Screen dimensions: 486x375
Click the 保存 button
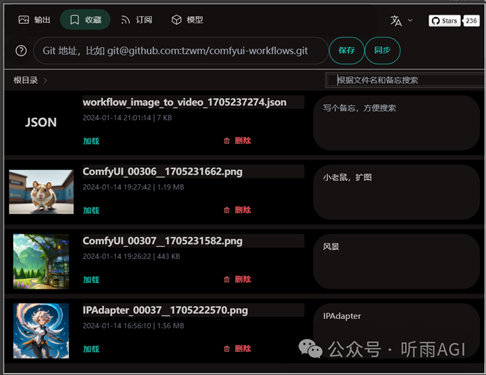click(x=347, y=51)
